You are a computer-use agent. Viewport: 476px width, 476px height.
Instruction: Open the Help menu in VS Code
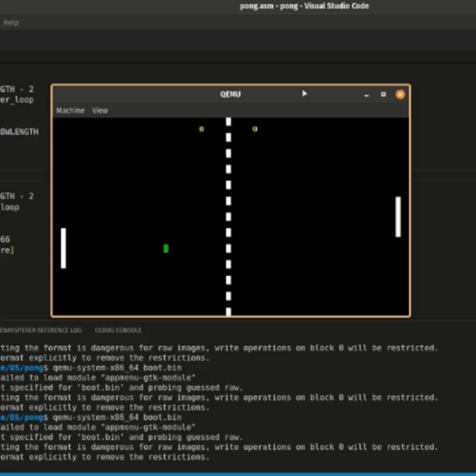point(11,23)
